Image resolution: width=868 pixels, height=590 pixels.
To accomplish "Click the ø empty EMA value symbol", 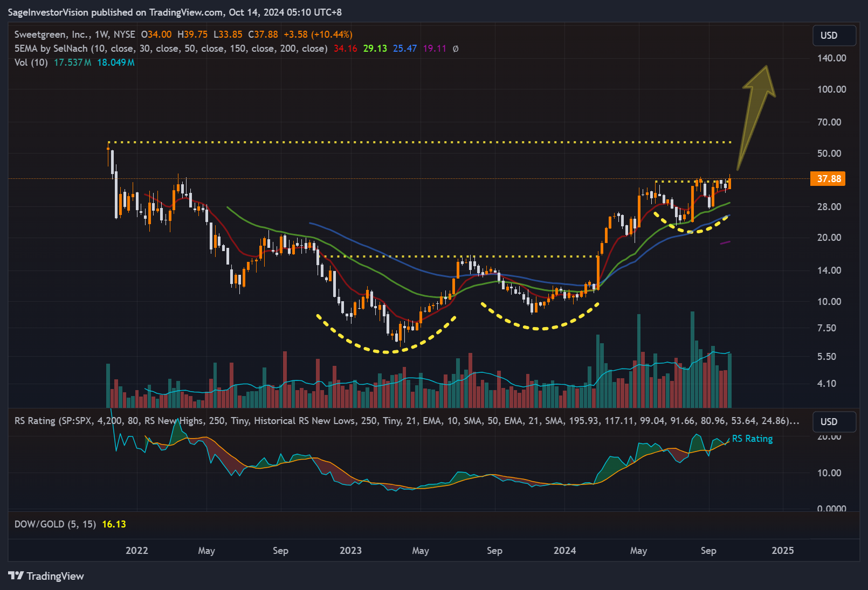I will 456,48.
